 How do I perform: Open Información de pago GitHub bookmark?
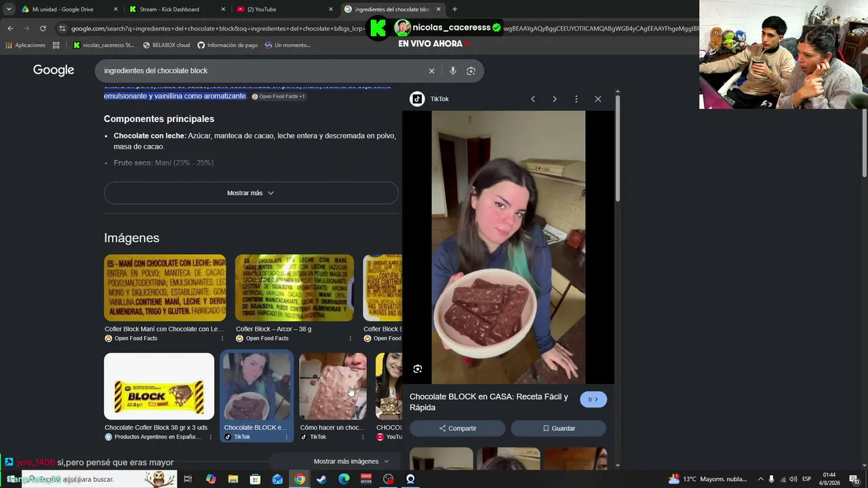click(227, 45)
